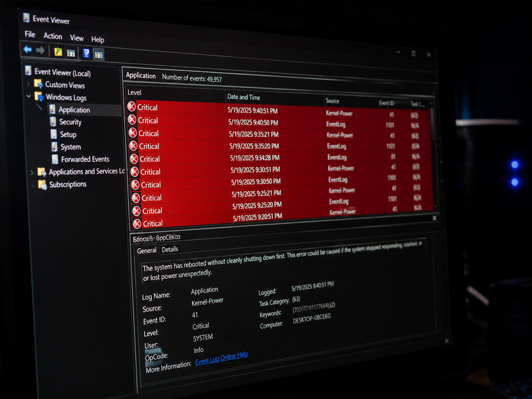532x399 pixels.
Task: Open the View menu
Action: [x=77, y=38]
